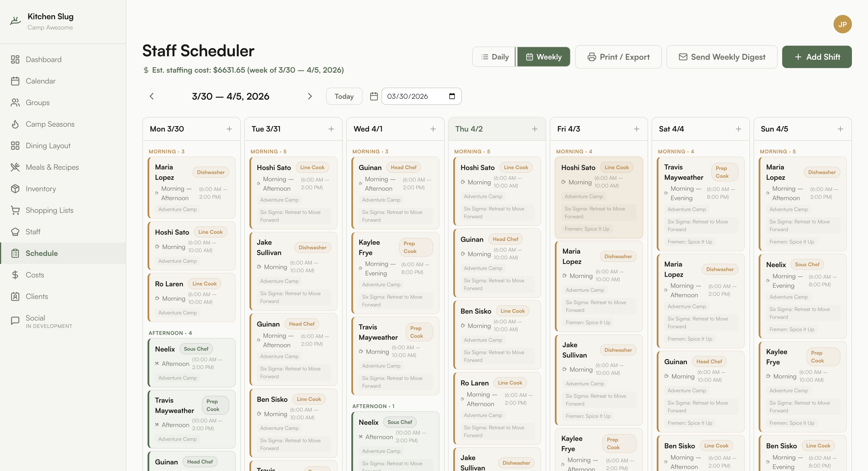Click the Schedule clipboard icon
868x471 pixels.
pos(15,253)
